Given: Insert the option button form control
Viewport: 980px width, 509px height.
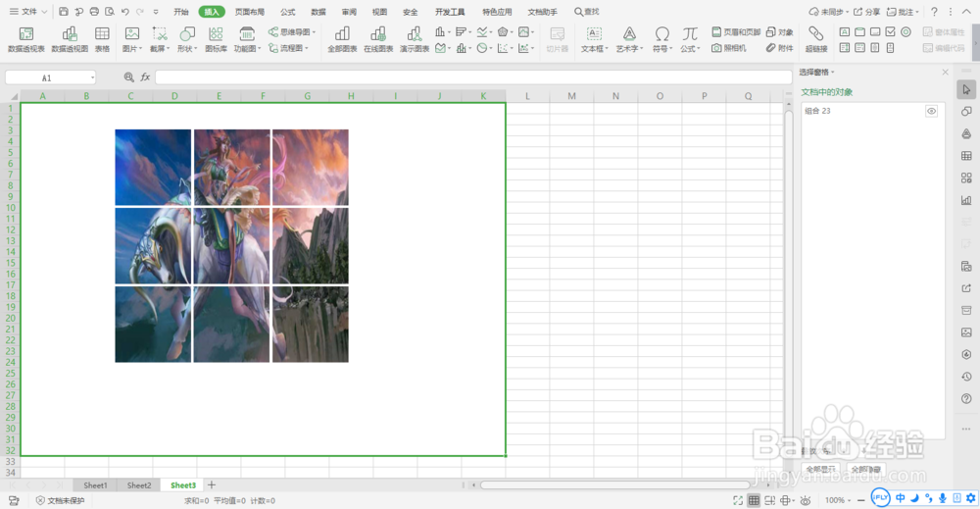Looking at the screenshot, I should point(906,32).
